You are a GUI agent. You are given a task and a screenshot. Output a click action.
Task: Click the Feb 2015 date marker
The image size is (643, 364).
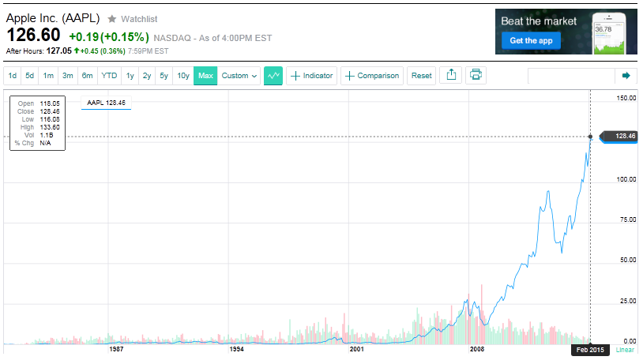coord(590,349)
